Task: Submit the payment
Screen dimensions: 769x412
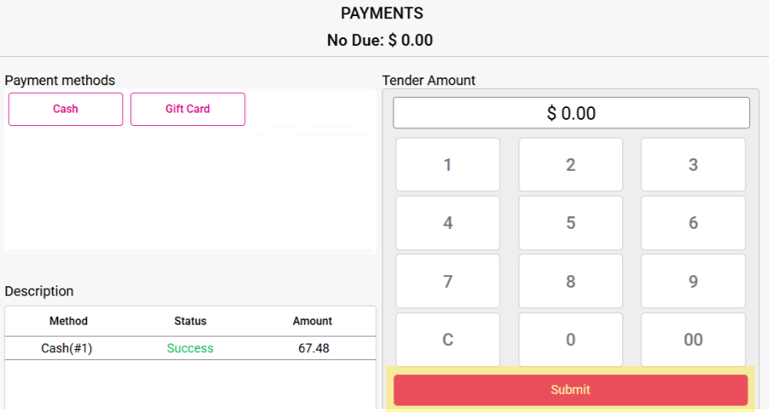Action: tap(570, 390)
